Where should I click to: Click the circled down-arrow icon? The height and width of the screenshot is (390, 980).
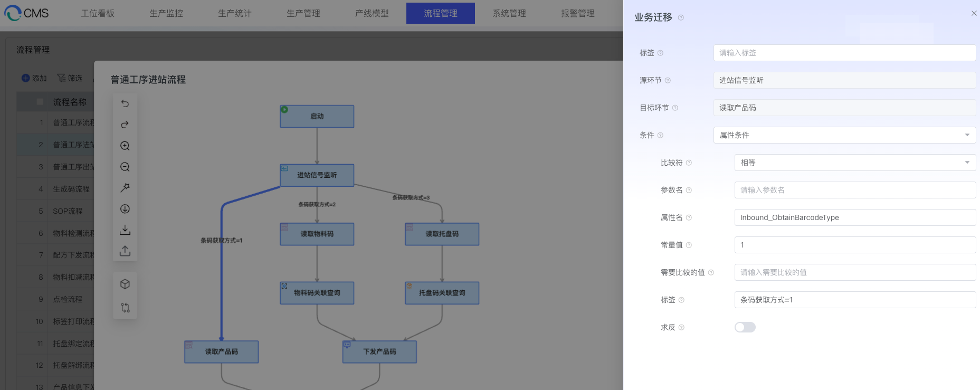click(125, 209)
